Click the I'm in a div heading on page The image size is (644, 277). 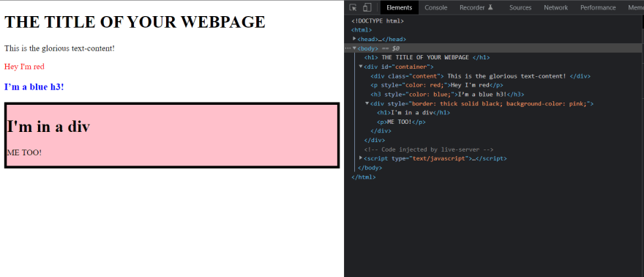tap(48, 127)
